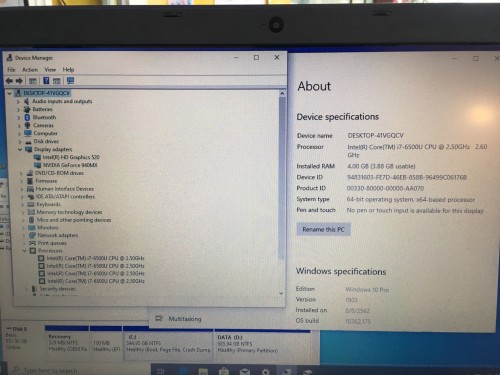The width and height of the screenshot is (500, 375).
Task: Open the Action menu
Action: click(x=30, y=70)
